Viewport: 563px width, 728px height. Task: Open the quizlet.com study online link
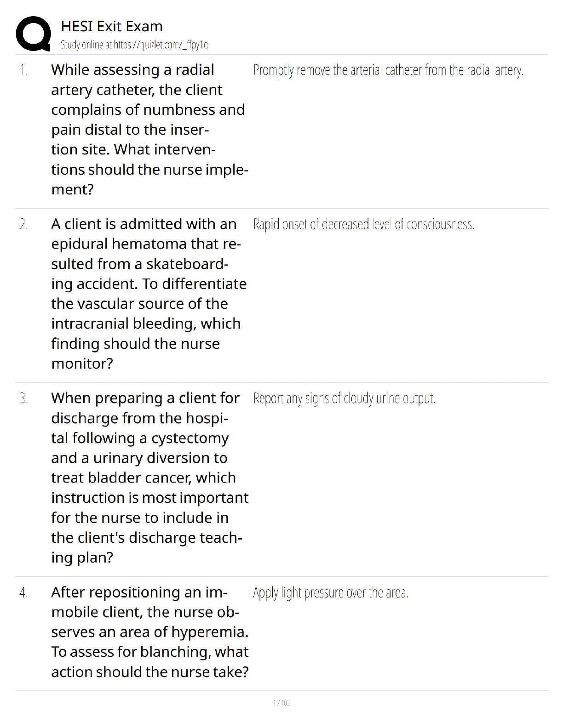point(134,45)
